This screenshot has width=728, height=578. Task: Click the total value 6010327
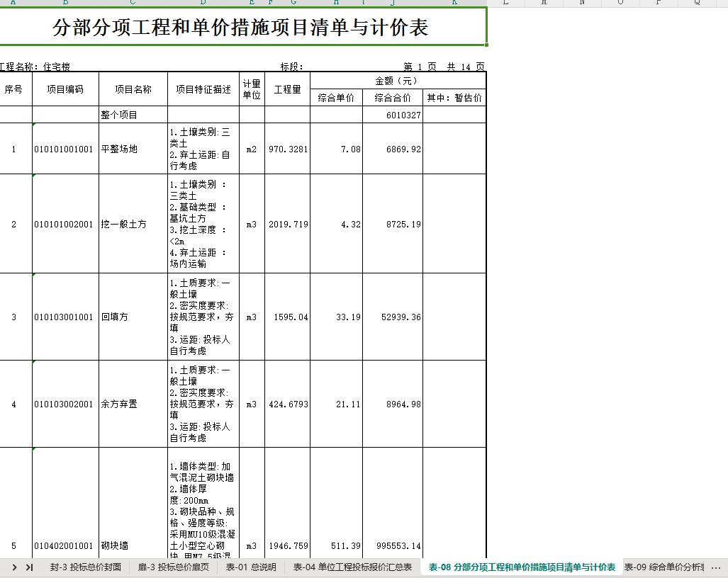point(393,115)
